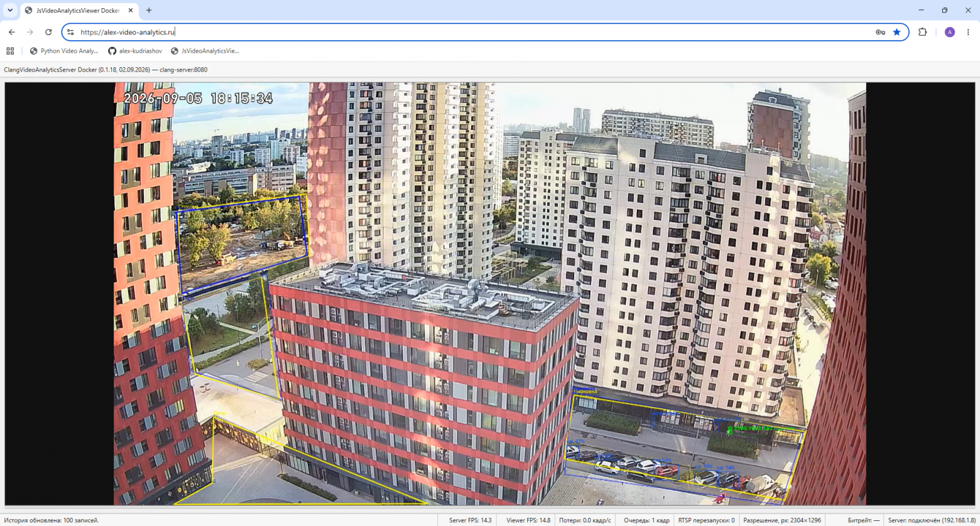The image size is (980, 526).
Task: Select the JsVideoAnalyticsViewer Docker tab
Action: click(79, 10)
